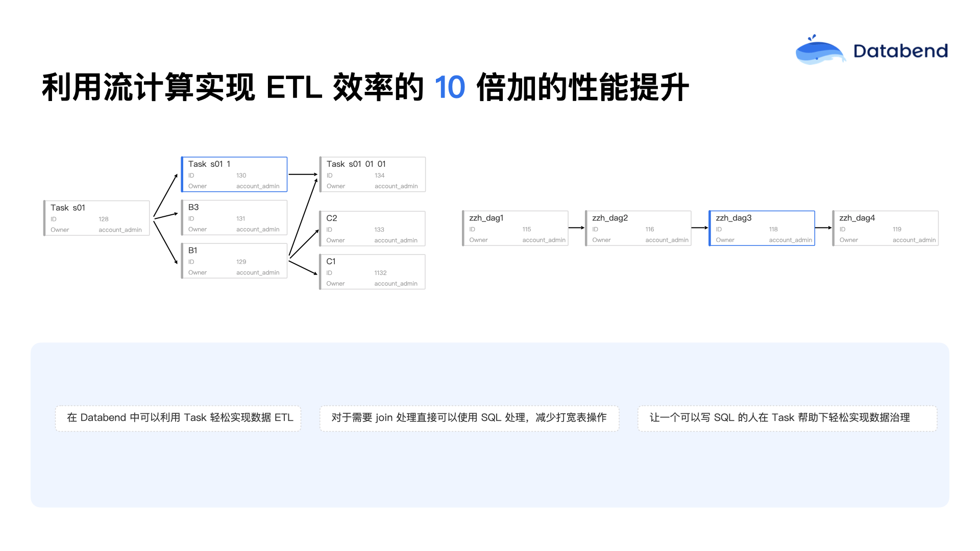Click account_admin owner in B3 node

tap(258, 230)
